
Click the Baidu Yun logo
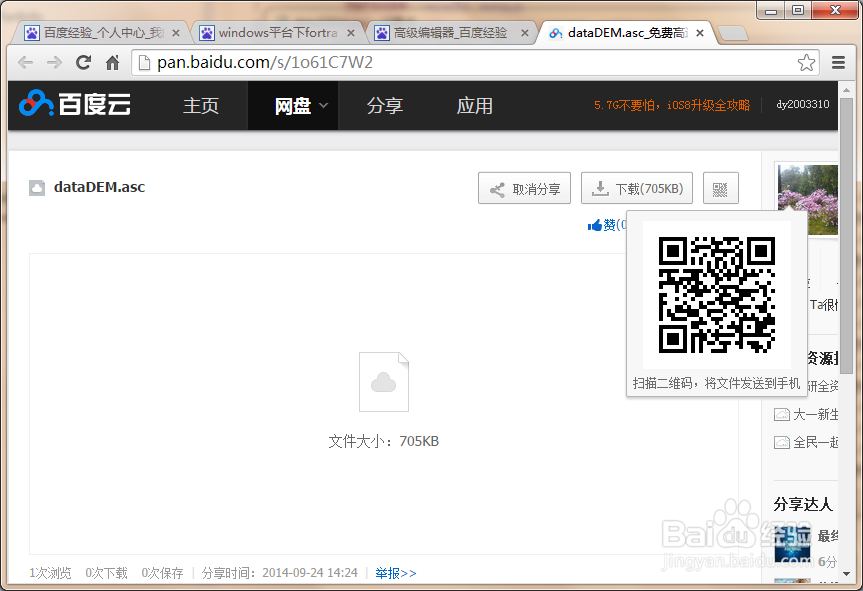click(75, 103)
